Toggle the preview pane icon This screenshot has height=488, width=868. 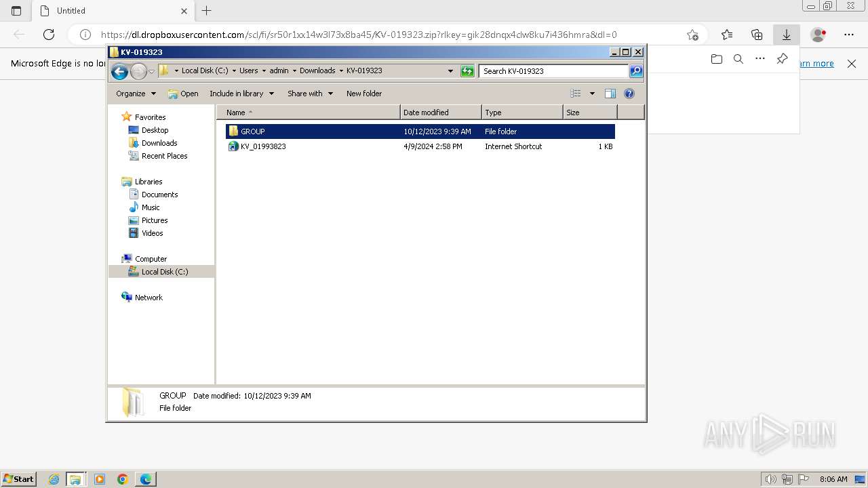coord(610,94)
